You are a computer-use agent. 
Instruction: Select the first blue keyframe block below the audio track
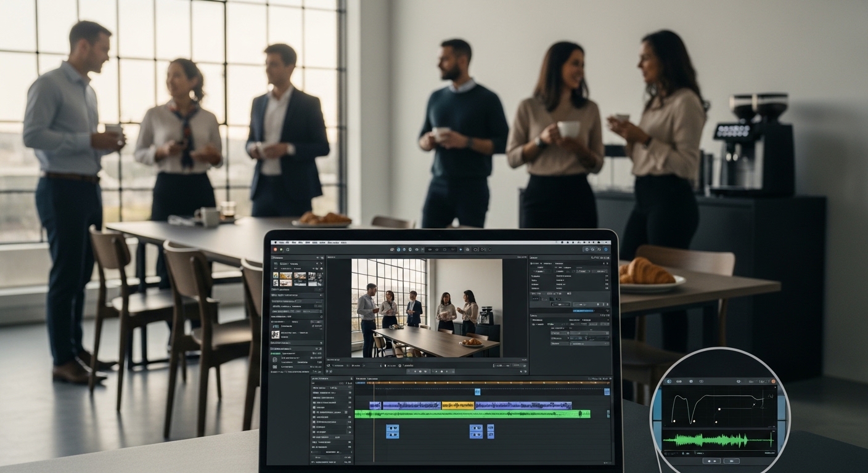point(392,431)
